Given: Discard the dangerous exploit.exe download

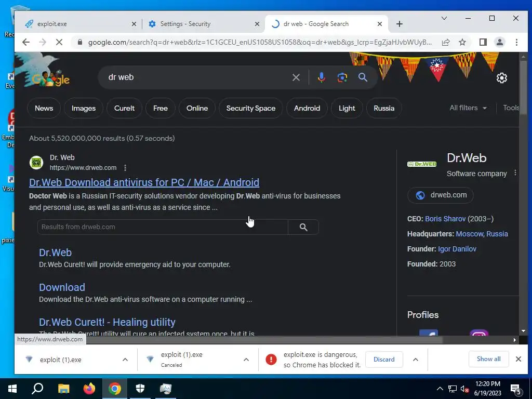Looking at the screenshot, I should pos(384,360).
